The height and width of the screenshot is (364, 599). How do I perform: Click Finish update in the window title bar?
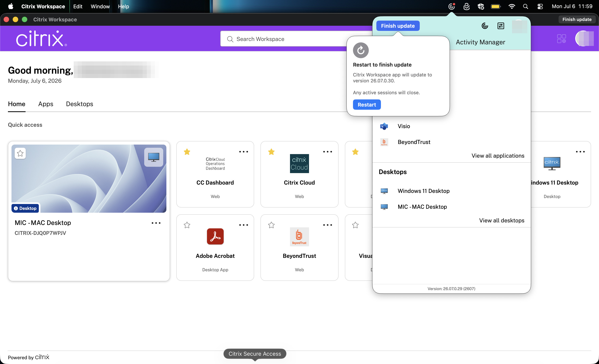(577, 19)
